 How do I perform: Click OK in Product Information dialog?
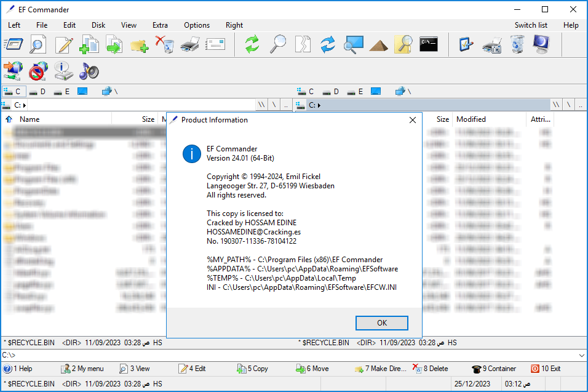[382, 323]
